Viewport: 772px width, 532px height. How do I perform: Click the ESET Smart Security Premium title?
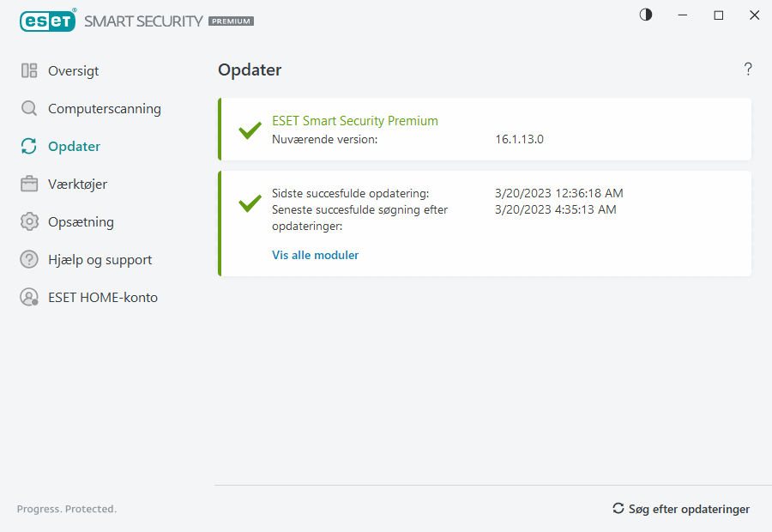[354, 121]
